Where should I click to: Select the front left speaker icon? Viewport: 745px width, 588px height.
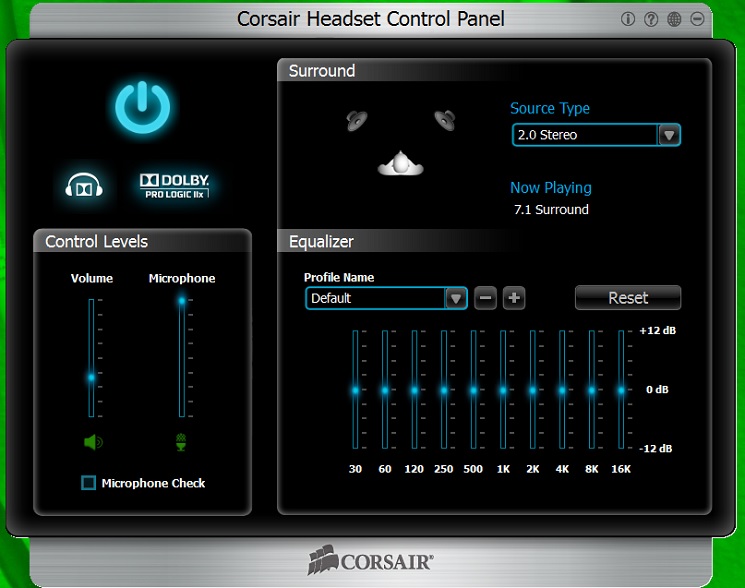pyautogui.click(x=357, y=120)
